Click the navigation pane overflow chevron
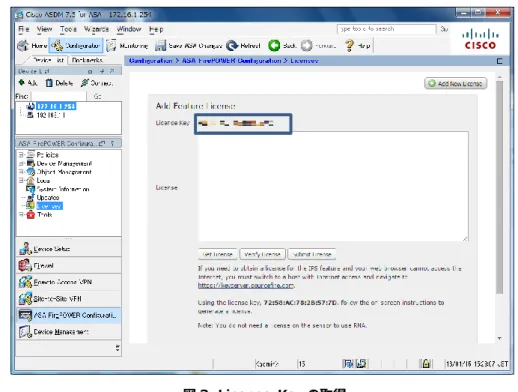Image resolution: width=518 pixels, height=392 pixels. (117, 348)
